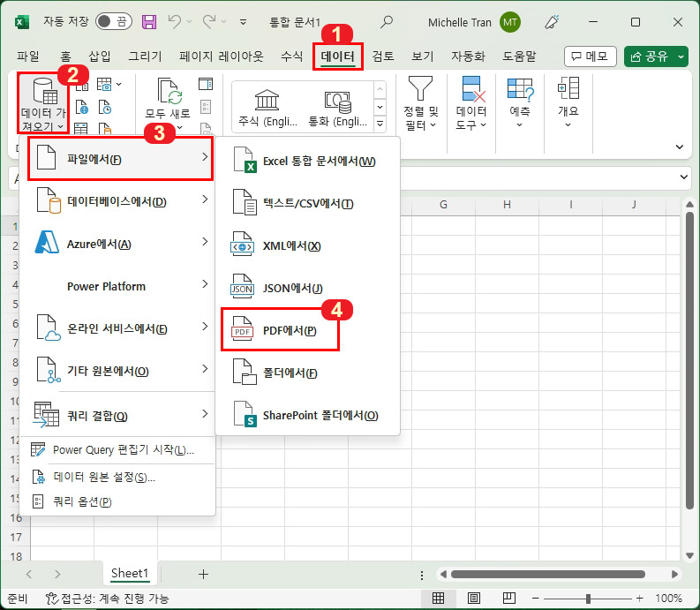Switch to the 수식 tab
Image resolution: width=700 pixels, height=610 pixels.
point(292,56)
